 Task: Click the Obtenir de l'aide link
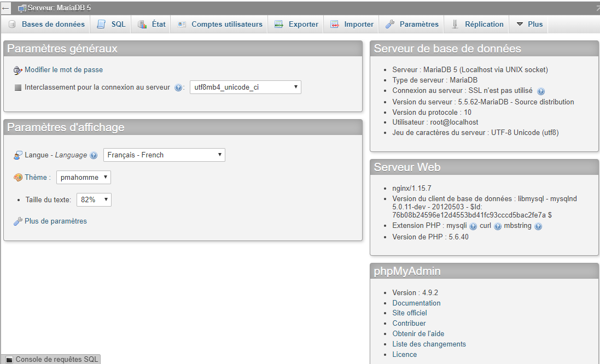[418, 333]
